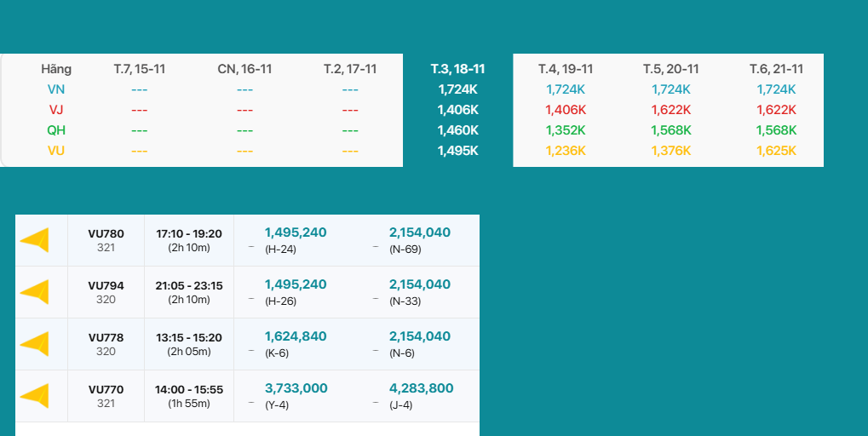Switch to the T.4, 19-11 date column
This screenshot has height=436, width=868.
[x=566, y=69]
